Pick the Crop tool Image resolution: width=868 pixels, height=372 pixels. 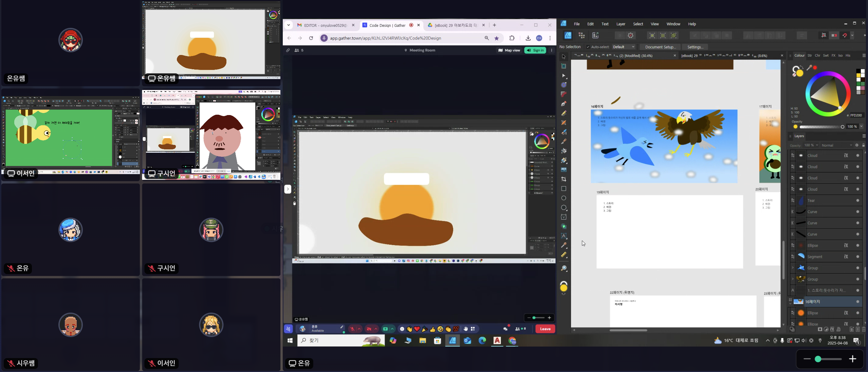pos(564,179)
